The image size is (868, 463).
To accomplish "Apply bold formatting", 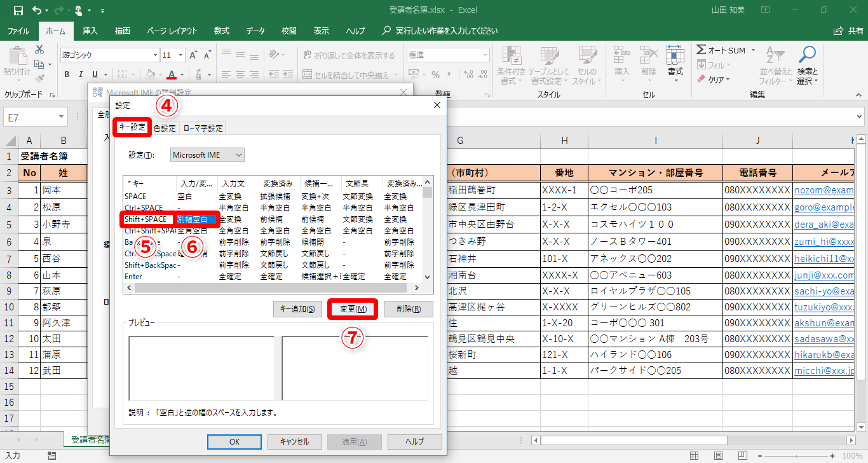I will [x=67, y=74].
